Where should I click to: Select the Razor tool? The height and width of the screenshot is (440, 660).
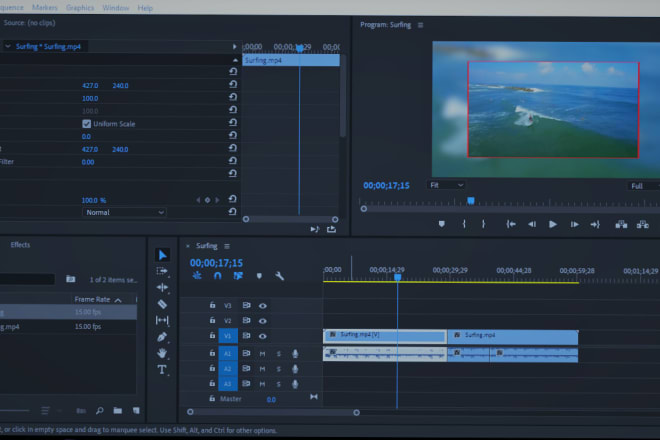pos(162,304)
